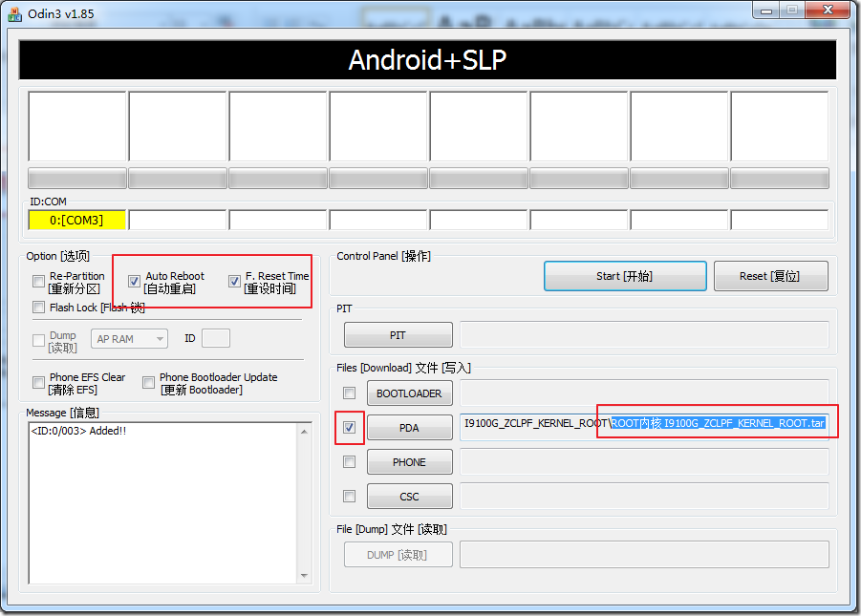
Task: Click the DUMP button
Action: click(398, 555)
